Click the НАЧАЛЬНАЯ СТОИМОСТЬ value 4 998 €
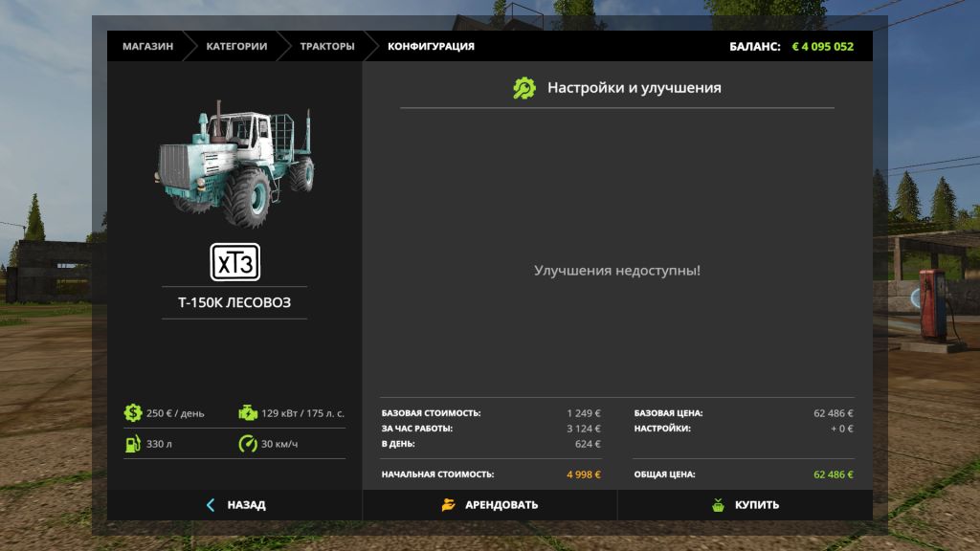The width and height of the screenshot is (980, 551). tap(583, 474)
